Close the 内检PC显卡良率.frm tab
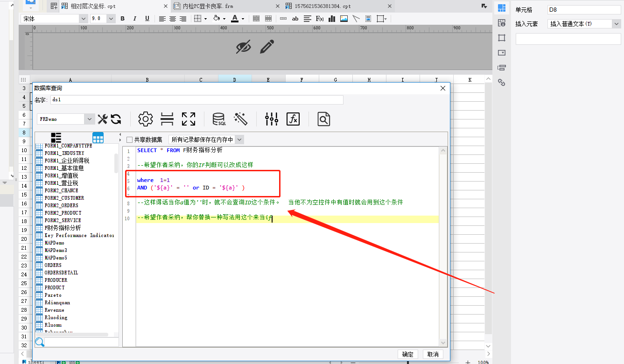This screenshot has width=624, height=364. pyautogui.click(x=277, y=6)
